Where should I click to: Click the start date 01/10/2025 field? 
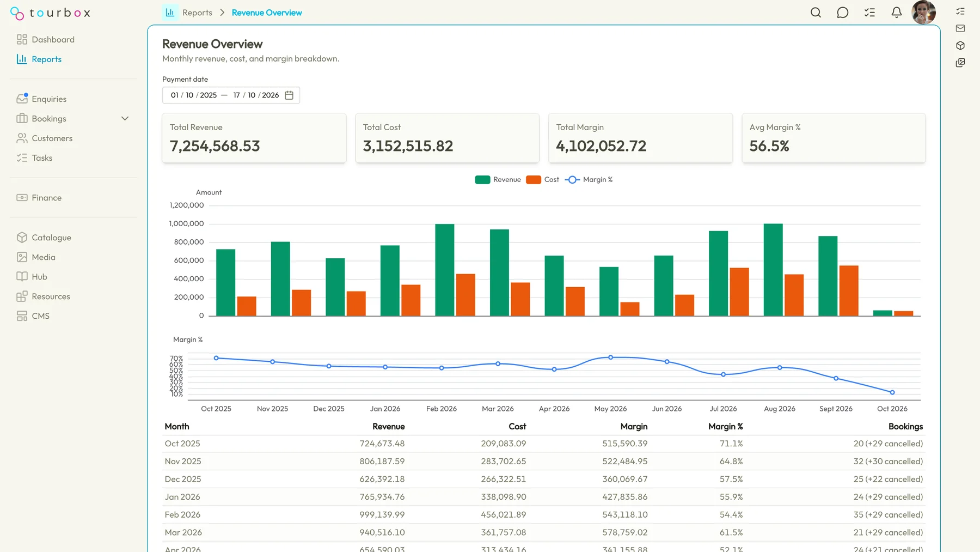[x=194, y=95]
